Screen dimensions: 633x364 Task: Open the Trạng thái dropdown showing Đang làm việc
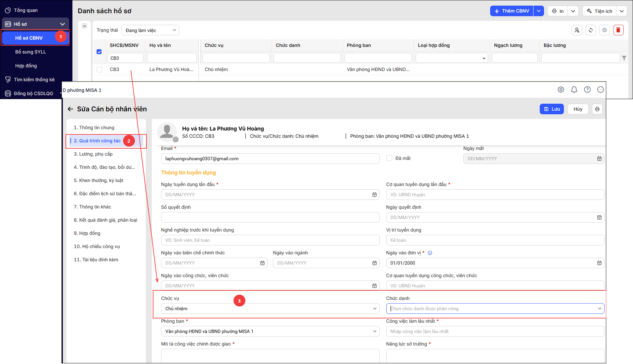pos(150,30)
